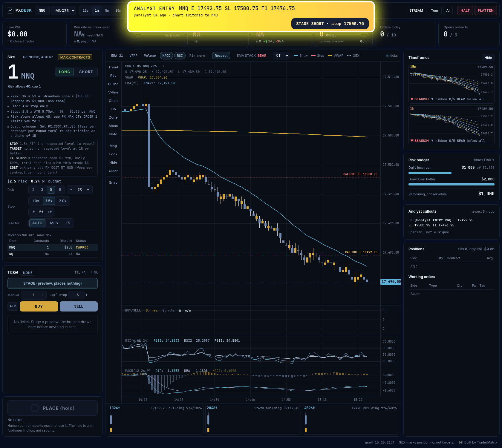Click the PXDESK chart logo icon
The width and height of the screenshot is (502, 448).
pyautogui.click(x=10, y=10)
